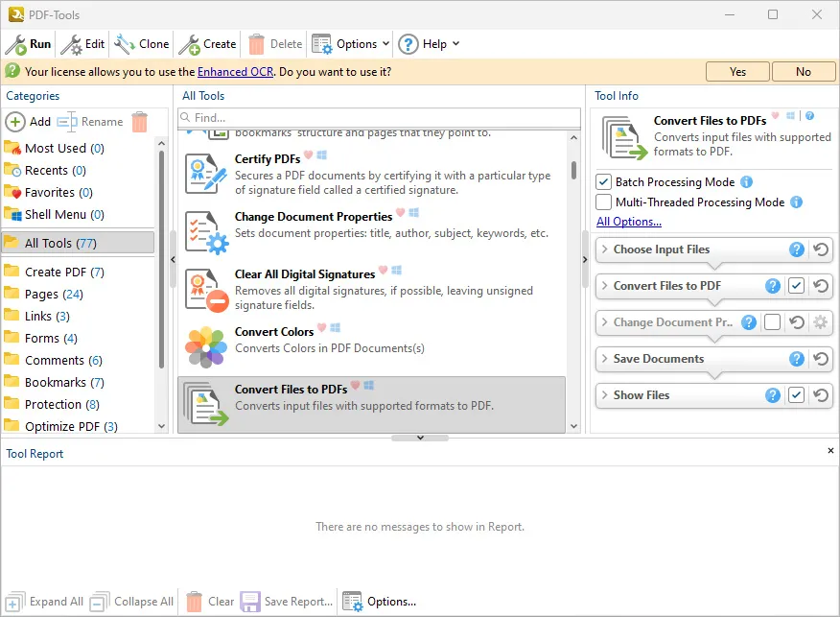
Task: Show info for Multi-Threaded Processing Mode
Action: pos(797,202)
